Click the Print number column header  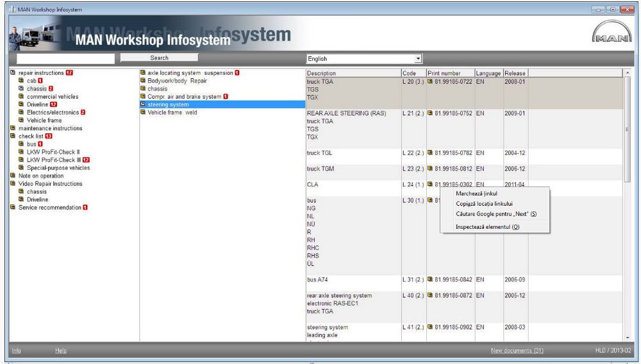point(451,73)
